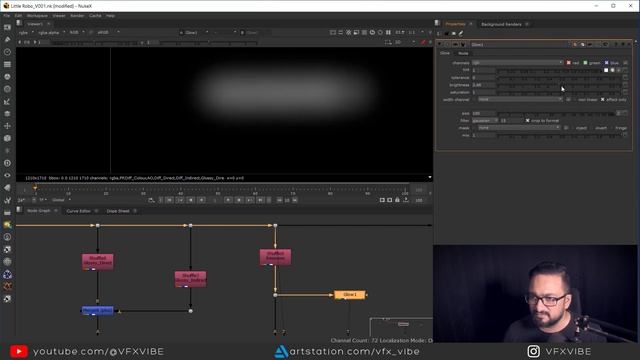This screenshot has width=640, height=360.
Task: Open the viewer rgba.alpha channel dropdown
Action: coord(51,32)
